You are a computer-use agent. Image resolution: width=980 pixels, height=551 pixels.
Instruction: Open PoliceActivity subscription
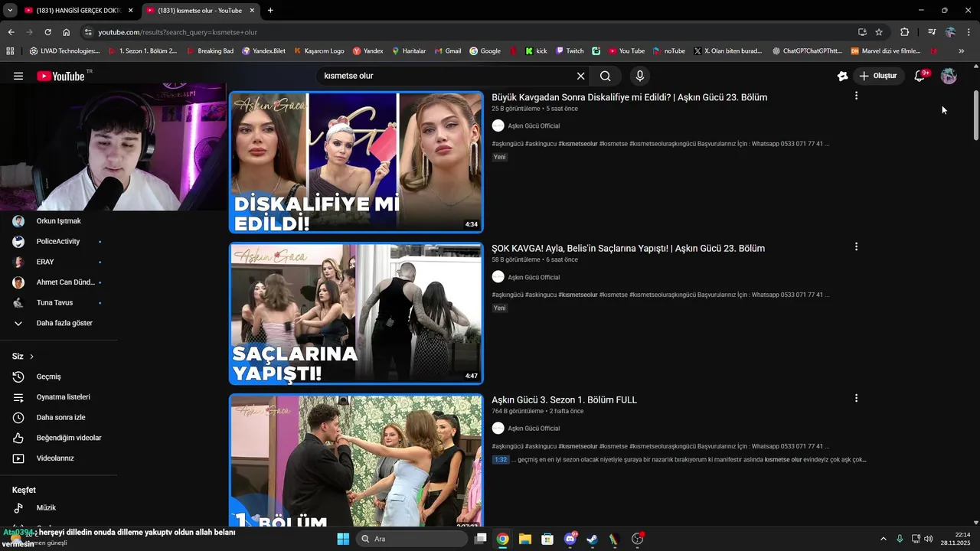click(58, 241)
